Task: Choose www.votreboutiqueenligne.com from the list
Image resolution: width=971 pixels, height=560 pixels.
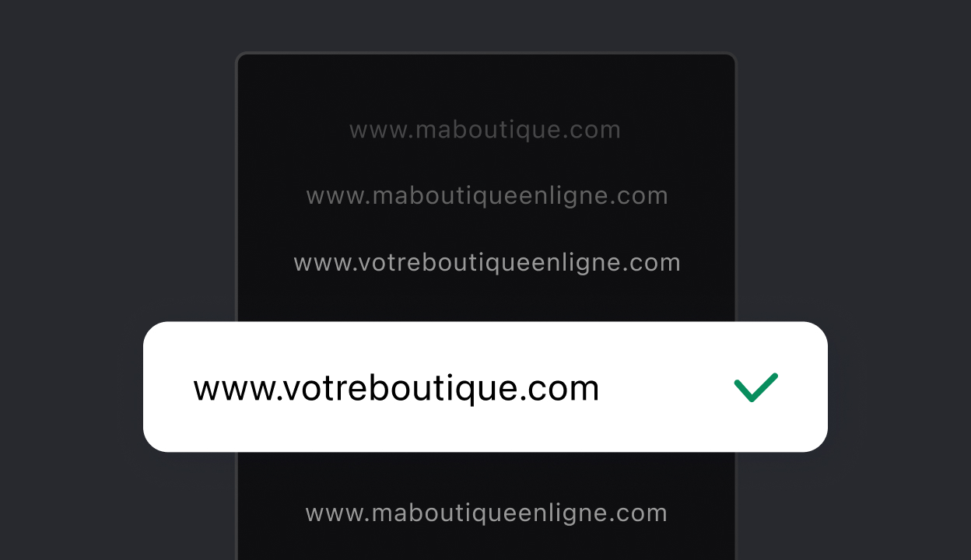Action: tap(487, 263)
